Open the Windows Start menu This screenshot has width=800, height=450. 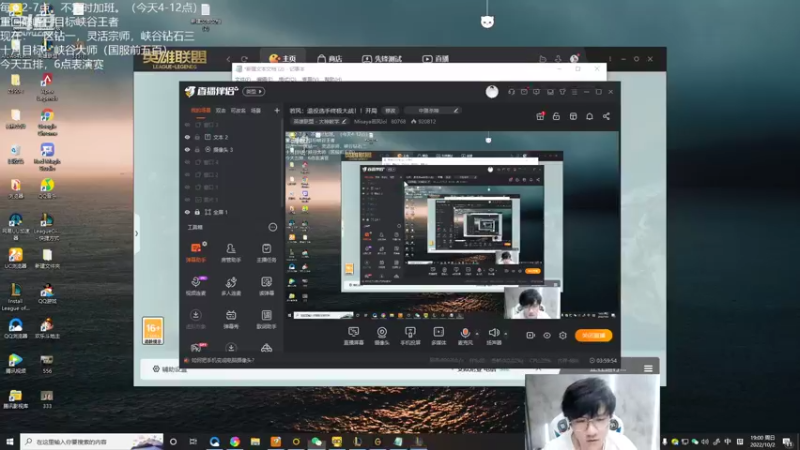click(10, 441)
